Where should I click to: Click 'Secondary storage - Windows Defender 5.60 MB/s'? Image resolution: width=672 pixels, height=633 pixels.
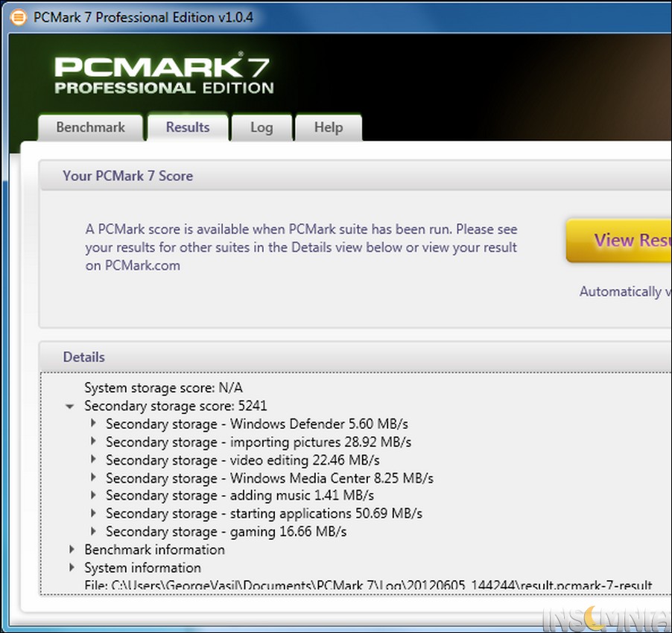click(x=257, y=424)
